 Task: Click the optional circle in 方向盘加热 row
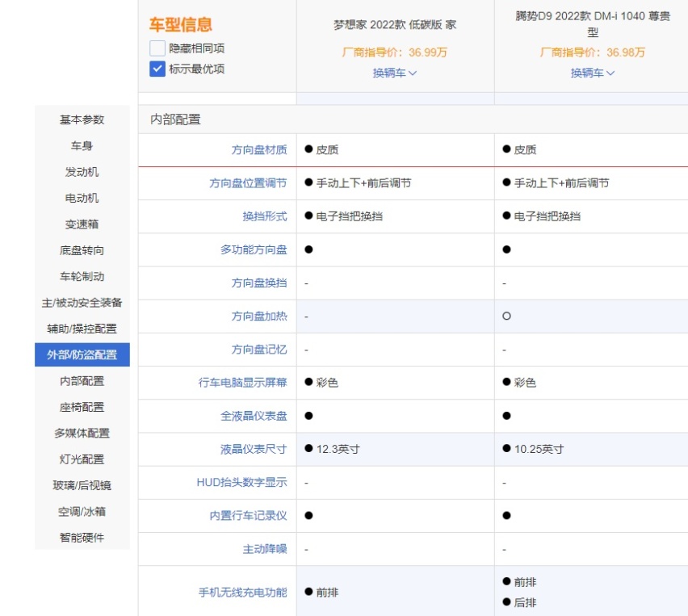click(506, 316)
